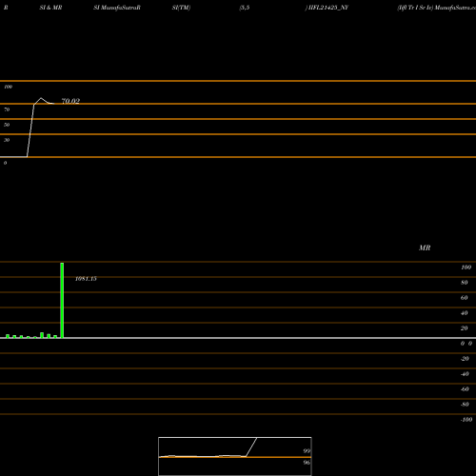Click the -40 label on MR axis
This screenshot has width=476, height=476.
pos(465,374)
